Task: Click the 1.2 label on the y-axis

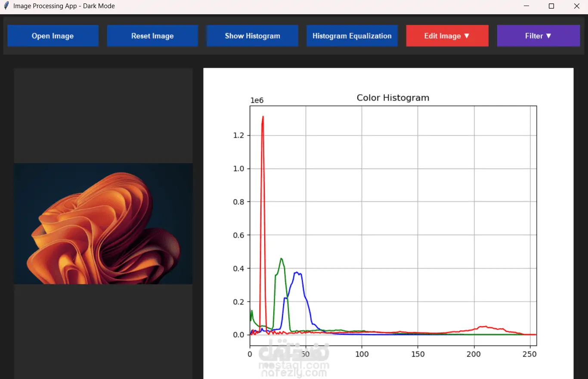Action: coord(238,135)
